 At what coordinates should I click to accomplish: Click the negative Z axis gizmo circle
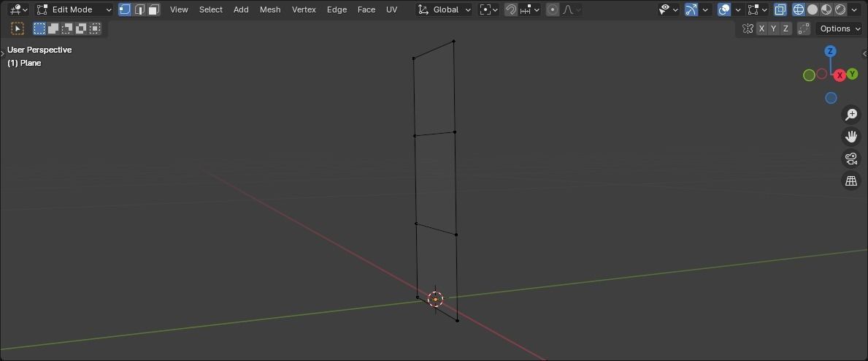[831, 98]
